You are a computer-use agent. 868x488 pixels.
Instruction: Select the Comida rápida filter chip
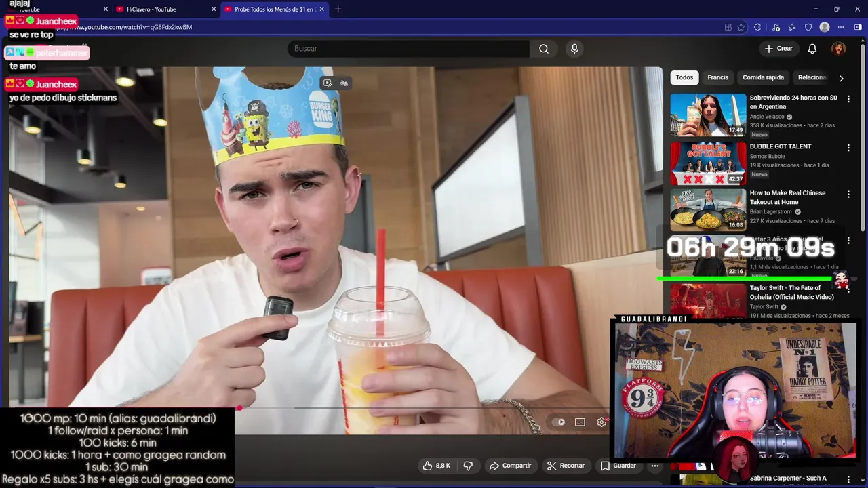tap(763, 77)
